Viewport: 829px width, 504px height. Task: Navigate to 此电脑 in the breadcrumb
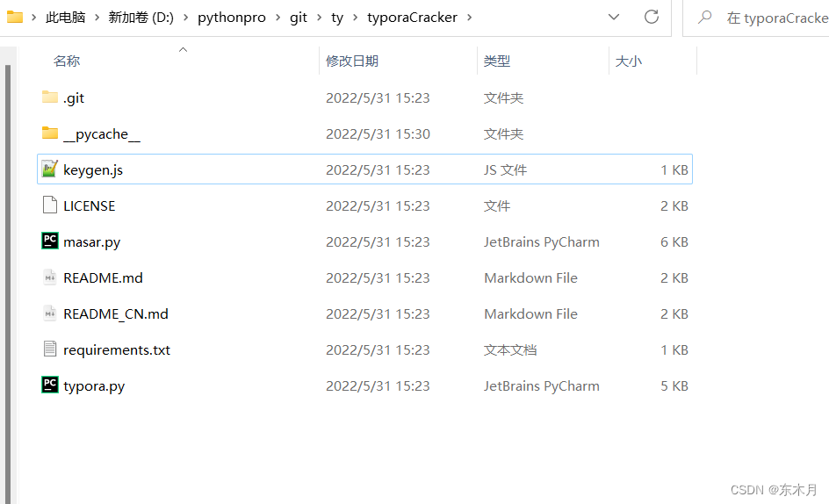(66, 18)
